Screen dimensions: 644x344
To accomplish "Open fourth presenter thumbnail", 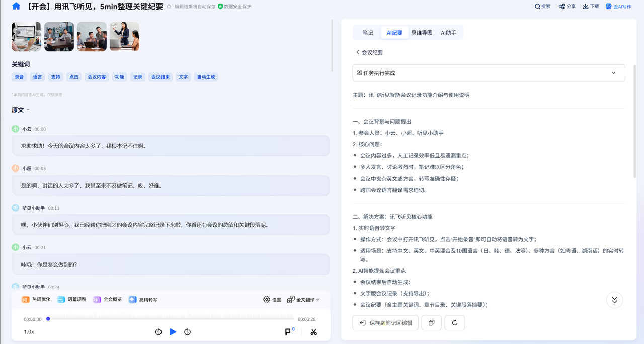I will point(124,36).
